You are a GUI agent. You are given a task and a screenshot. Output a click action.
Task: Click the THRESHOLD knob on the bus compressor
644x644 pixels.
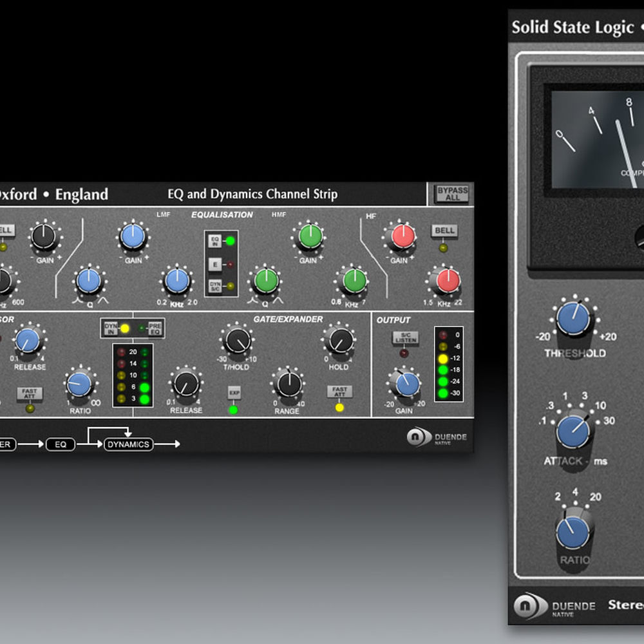pos(574,318)
